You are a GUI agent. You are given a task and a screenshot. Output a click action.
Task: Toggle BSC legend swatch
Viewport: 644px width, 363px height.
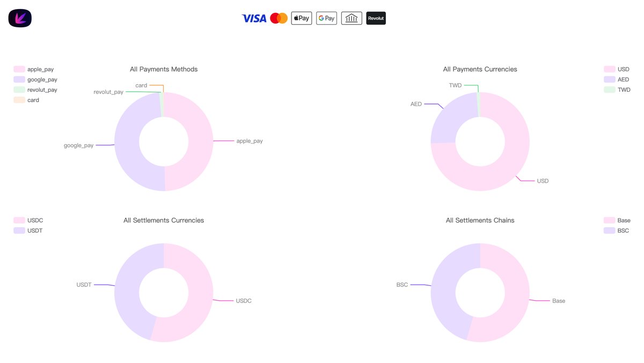[610, 231]
